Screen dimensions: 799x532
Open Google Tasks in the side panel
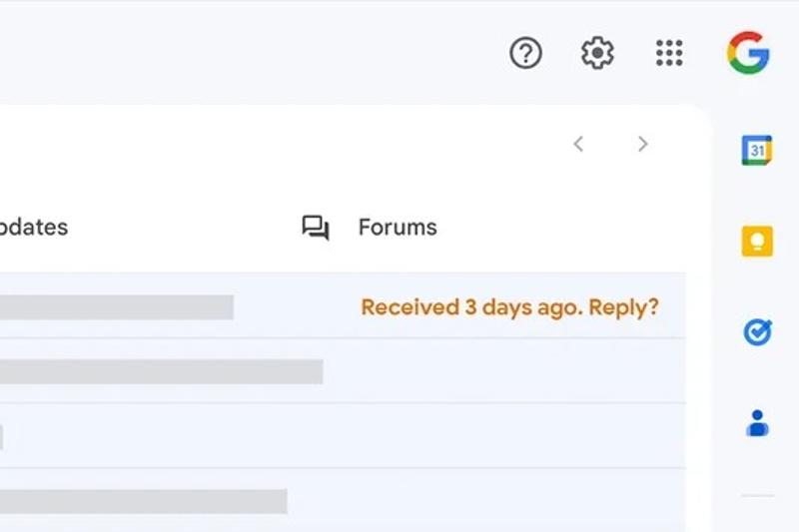(757, 331)
